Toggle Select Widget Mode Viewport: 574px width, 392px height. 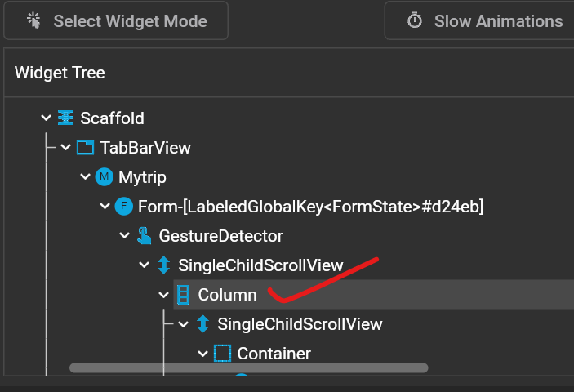point(116,21)
